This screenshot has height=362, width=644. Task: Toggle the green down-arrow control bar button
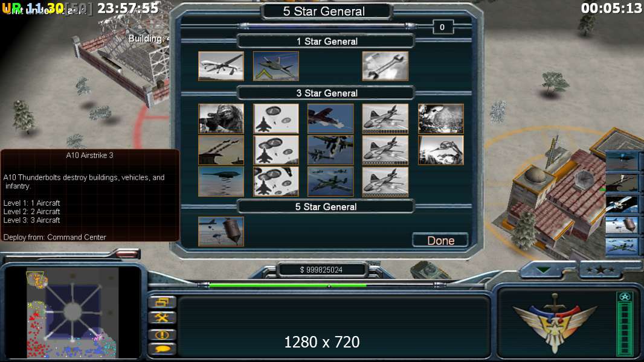pos(543,270)
